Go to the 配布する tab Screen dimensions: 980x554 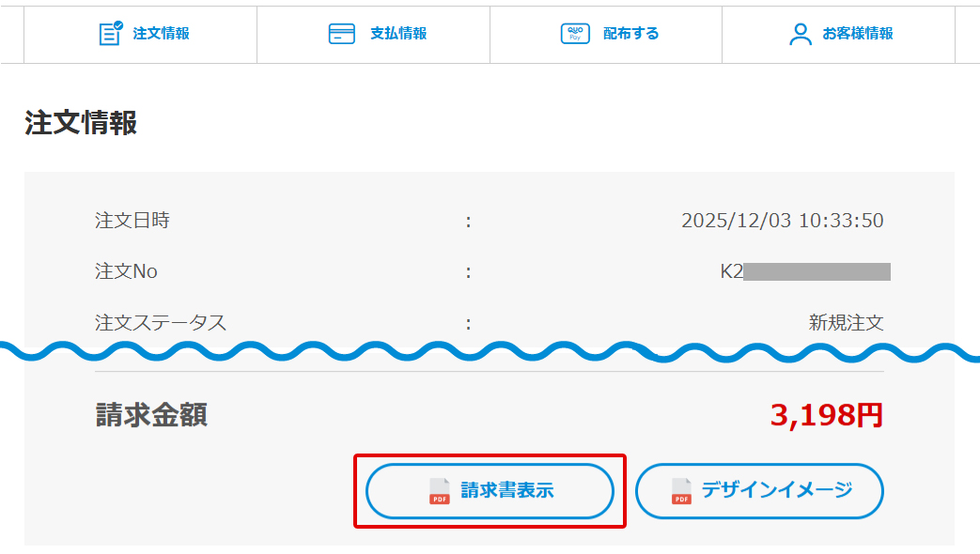(630, 34)
